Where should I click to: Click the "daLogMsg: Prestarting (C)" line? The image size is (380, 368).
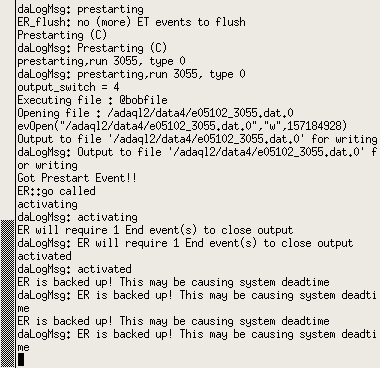(x=92, y=48)
